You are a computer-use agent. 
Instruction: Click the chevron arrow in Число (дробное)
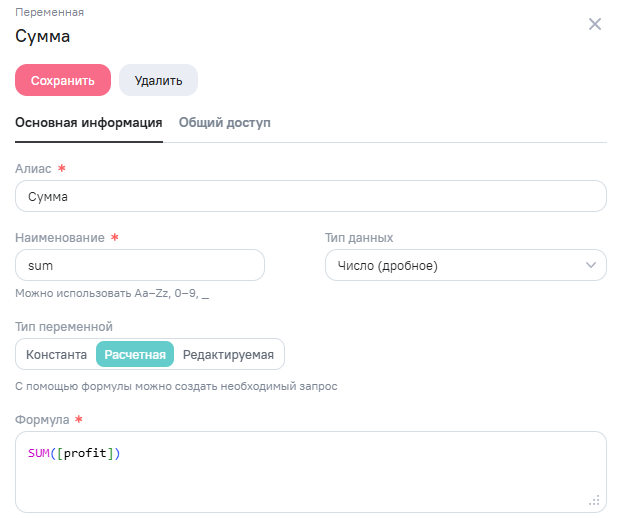pyautogui.click(x=589, y=265)
